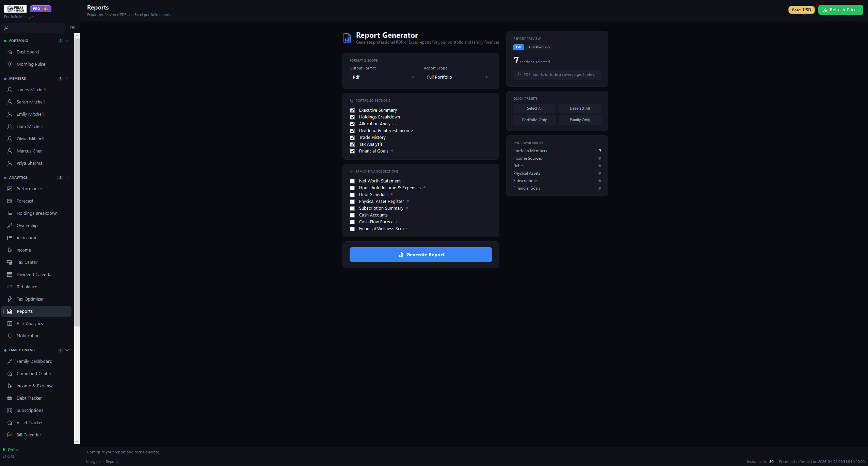Screen dimensions: 868x466
Task: Select the Morning Pulse sun icon
Action: (x=10, y=64)
